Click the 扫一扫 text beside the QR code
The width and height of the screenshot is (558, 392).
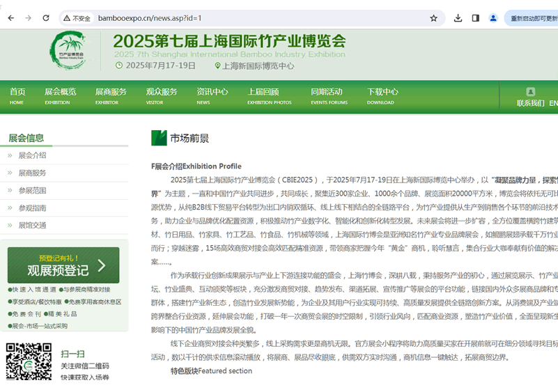point(72,354)
